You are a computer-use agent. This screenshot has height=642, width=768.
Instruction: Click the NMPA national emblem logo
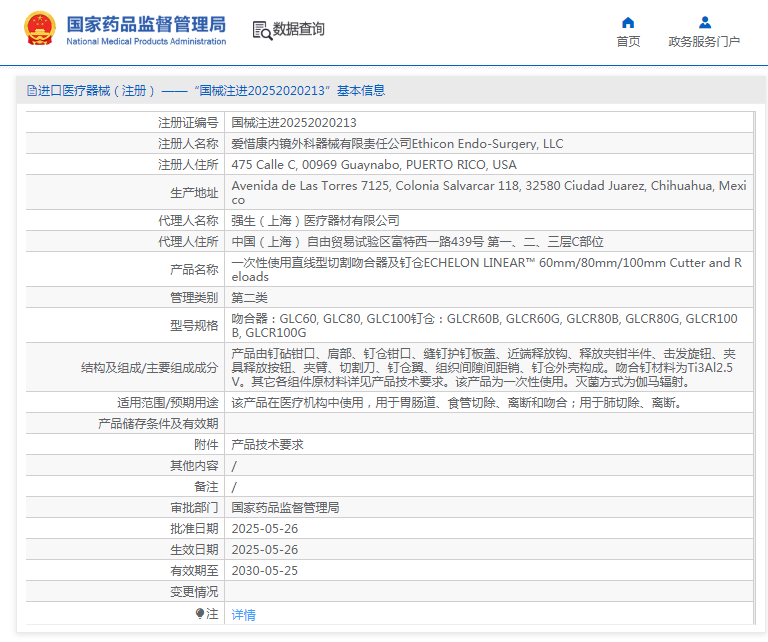[x=40, y=29]
